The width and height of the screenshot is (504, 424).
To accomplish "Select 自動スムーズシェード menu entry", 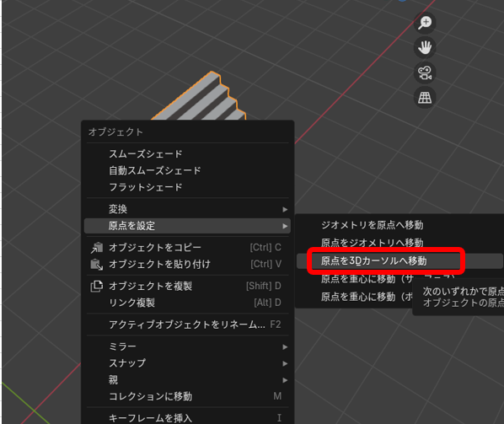I will [x=187, y=170].
